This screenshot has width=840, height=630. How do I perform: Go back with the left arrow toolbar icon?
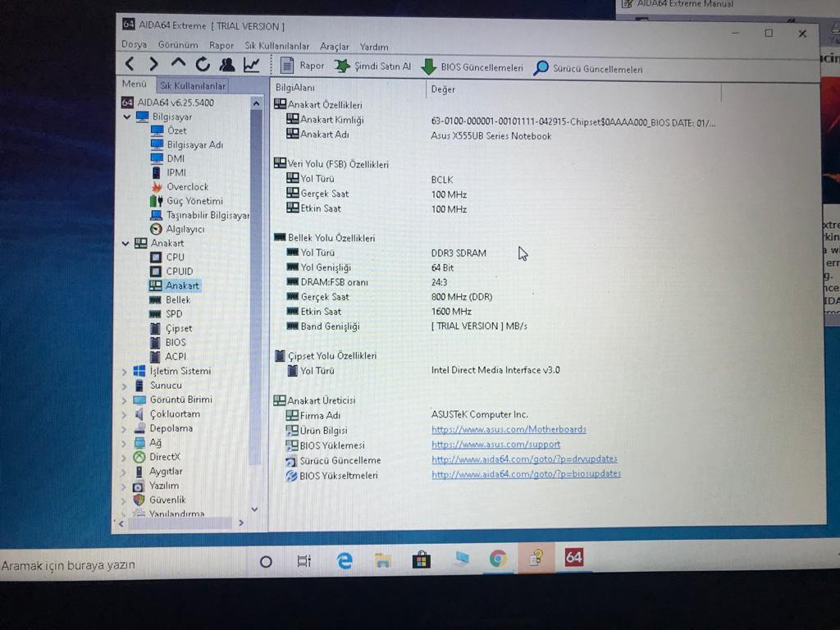click(129, 64)
